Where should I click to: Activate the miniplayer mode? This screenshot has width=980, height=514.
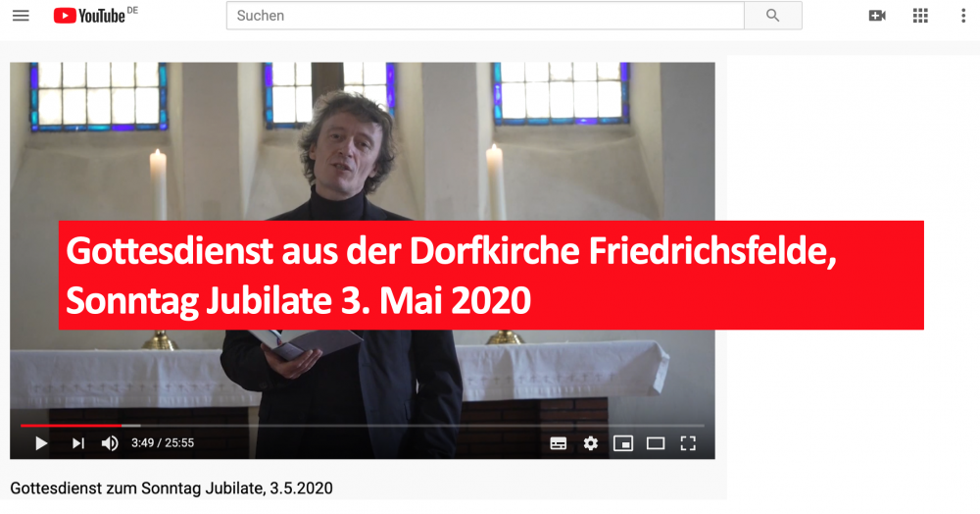coord(623,443)
